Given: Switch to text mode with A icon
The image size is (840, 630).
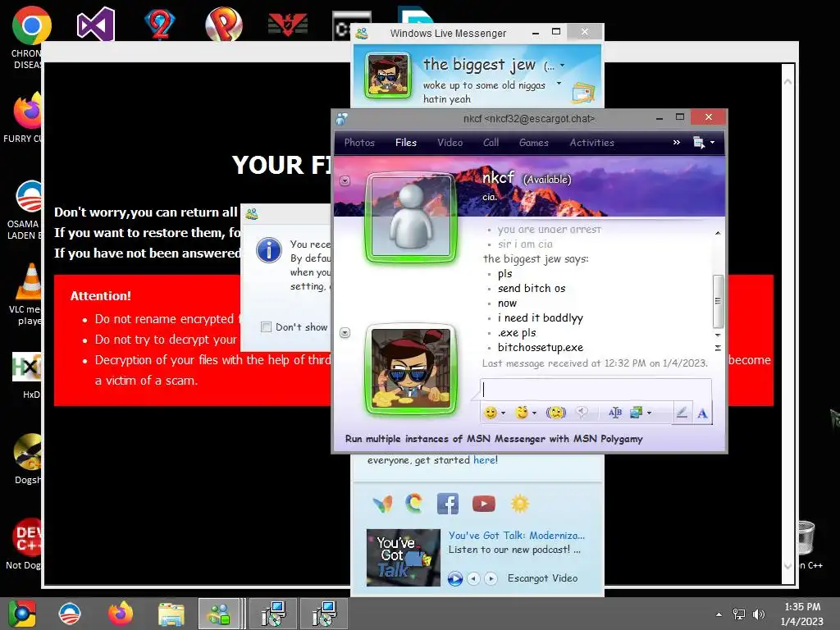Looking at the screenshot, I should (702, 413).
